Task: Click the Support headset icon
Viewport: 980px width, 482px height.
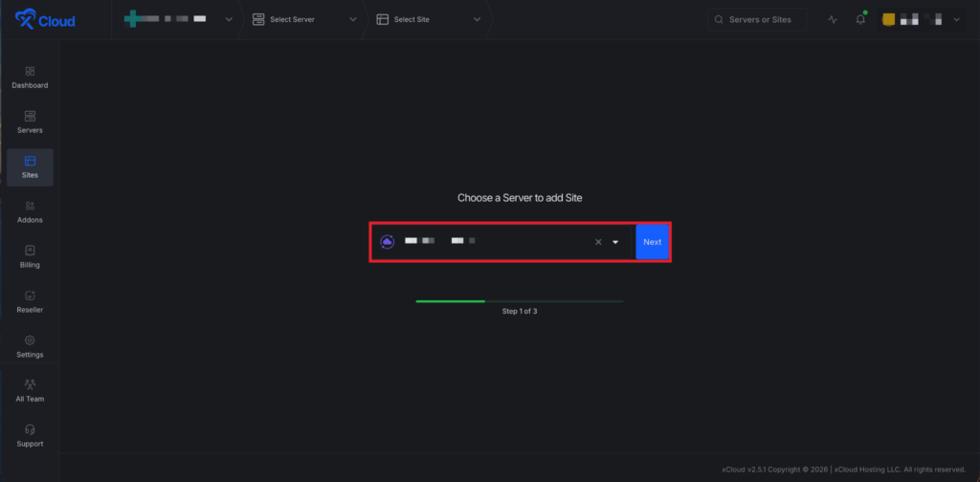Action: pos(30,429)
